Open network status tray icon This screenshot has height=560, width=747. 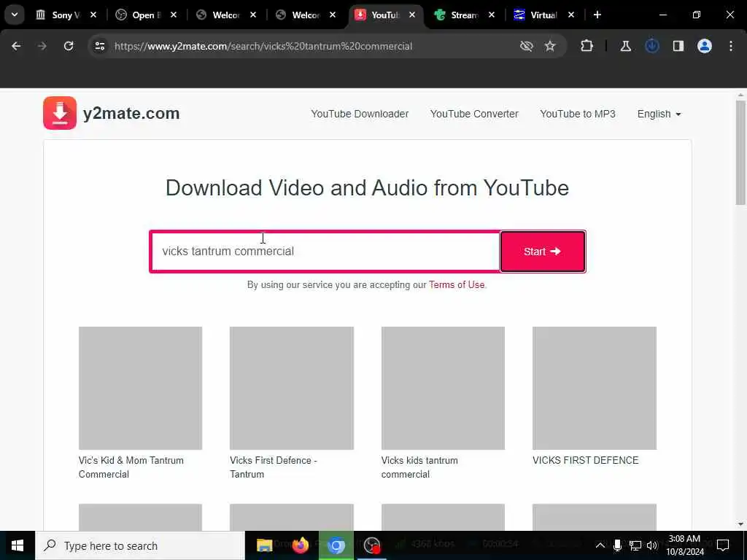click(x=635, y=545)
